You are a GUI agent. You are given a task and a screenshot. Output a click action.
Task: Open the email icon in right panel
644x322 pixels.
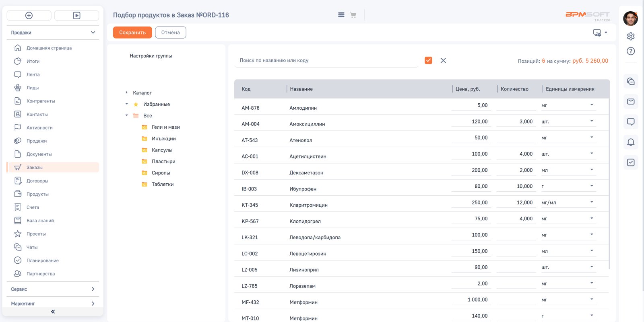[x=631, y=101]
